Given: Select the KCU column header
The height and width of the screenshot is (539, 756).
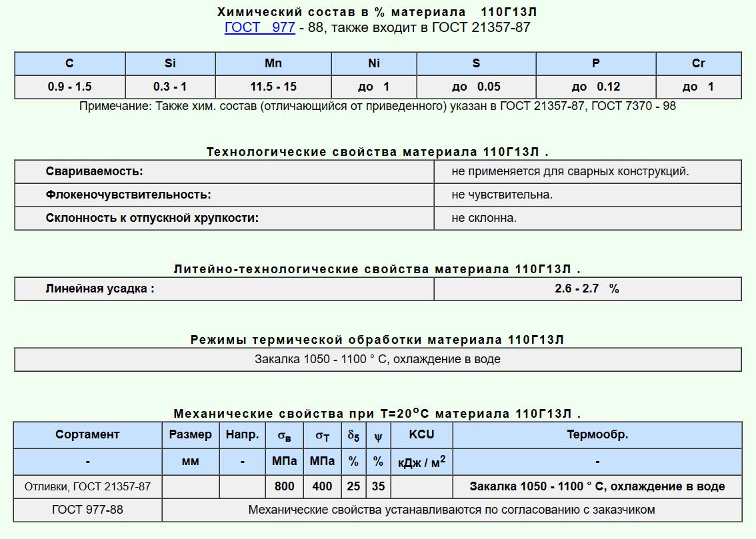Looking at the screenshot, I should click(x=421, y=434).
